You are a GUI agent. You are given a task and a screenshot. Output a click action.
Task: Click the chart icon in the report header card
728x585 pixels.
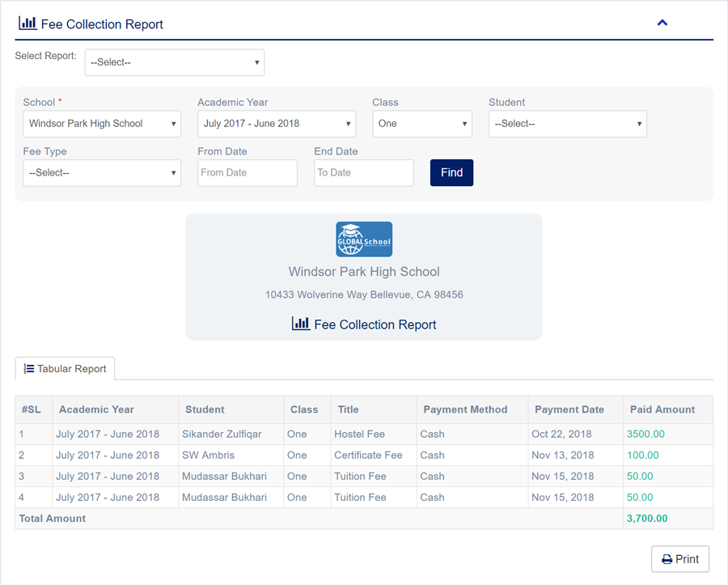300,323
